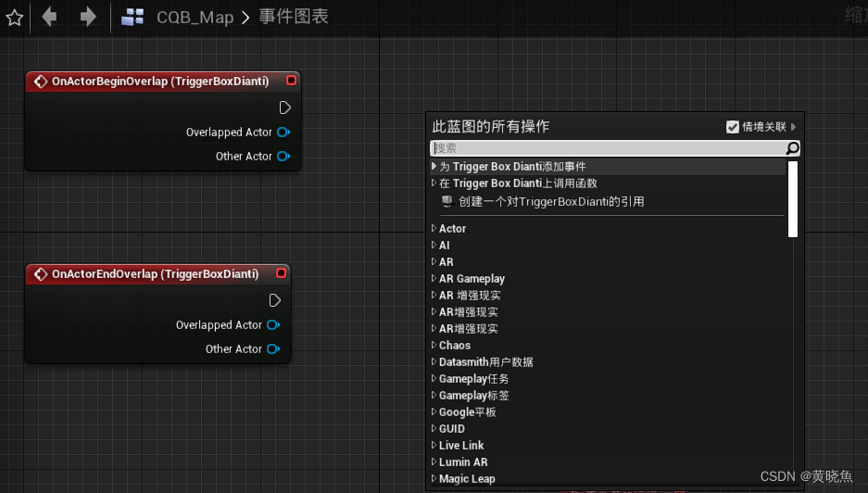Click the 此蓝图的所有操作 title
The height and width of the screenshot is (493, 868).
[x=490, y=126]
